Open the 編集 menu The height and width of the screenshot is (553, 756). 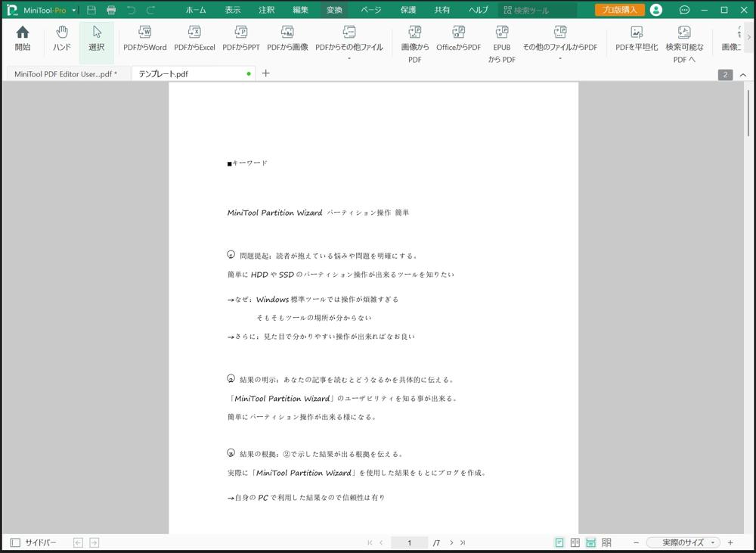coord(300,10)
